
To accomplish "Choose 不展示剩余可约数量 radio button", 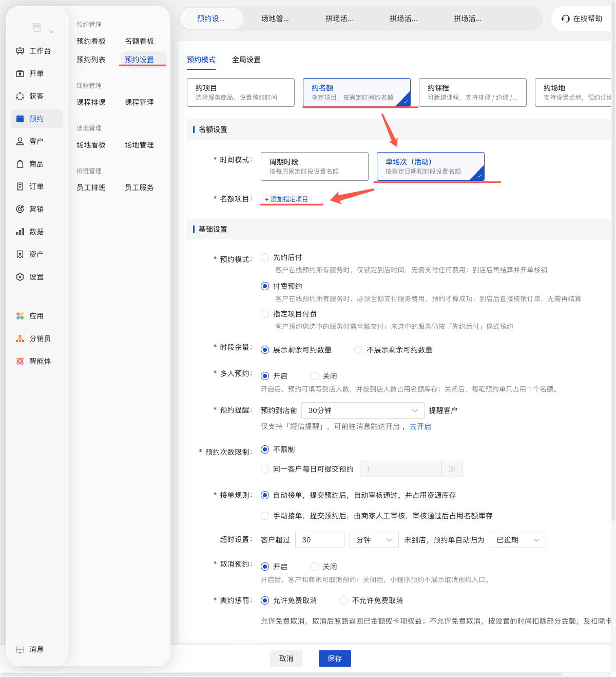I will pyautogui.click(x=358, y=350).
